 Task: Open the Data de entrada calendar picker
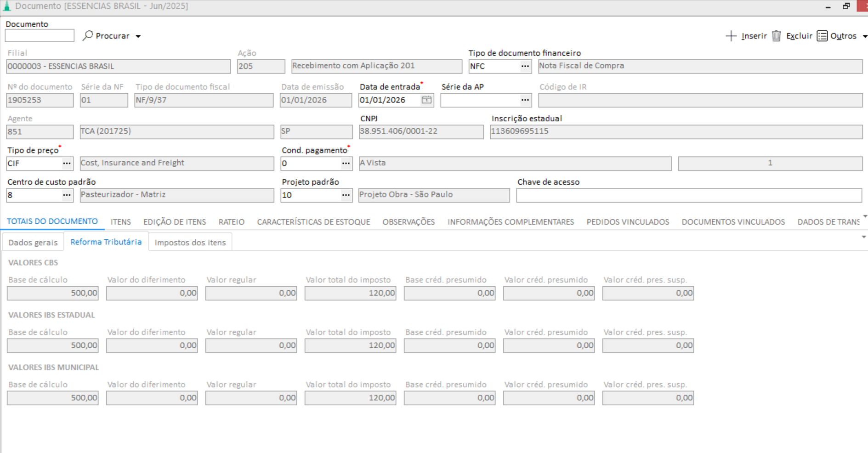click(x=426, y=100)
